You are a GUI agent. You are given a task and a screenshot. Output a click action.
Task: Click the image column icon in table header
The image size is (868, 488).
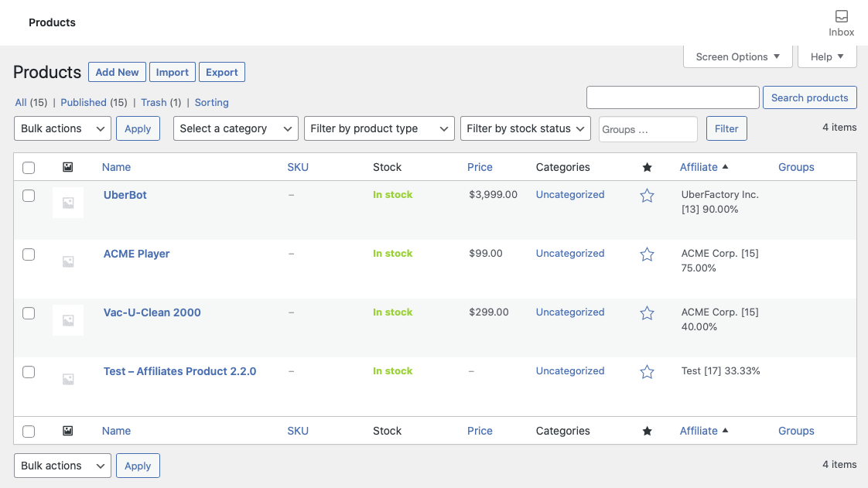[67, 167]
